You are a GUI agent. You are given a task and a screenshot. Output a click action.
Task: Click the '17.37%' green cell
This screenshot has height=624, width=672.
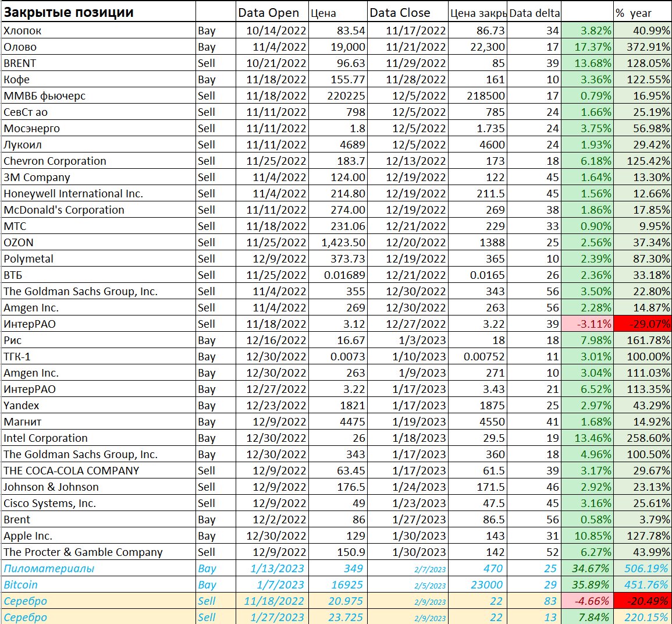(x=587, y=47)
